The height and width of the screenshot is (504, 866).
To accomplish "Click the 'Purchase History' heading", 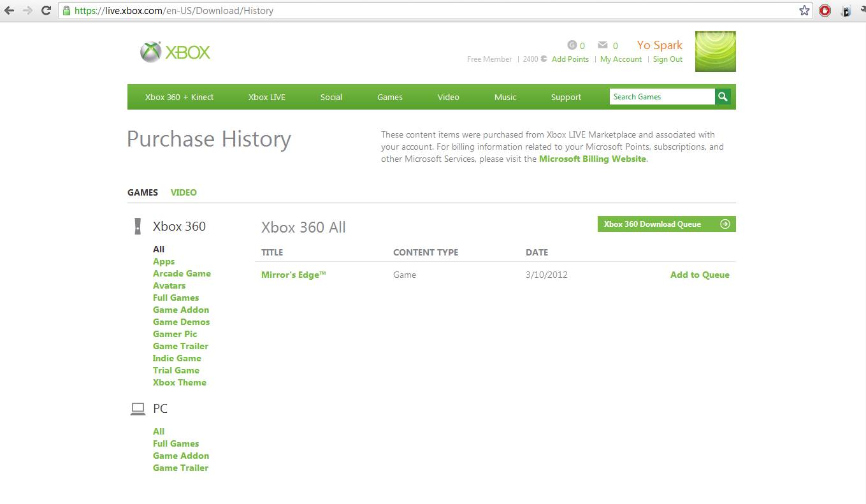I will pos(209,140).
